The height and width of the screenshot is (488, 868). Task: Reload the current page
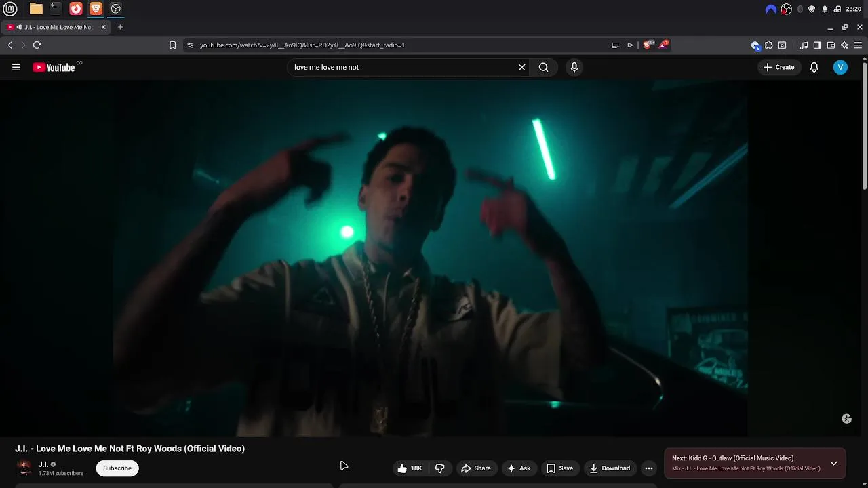tap(37, 45)
